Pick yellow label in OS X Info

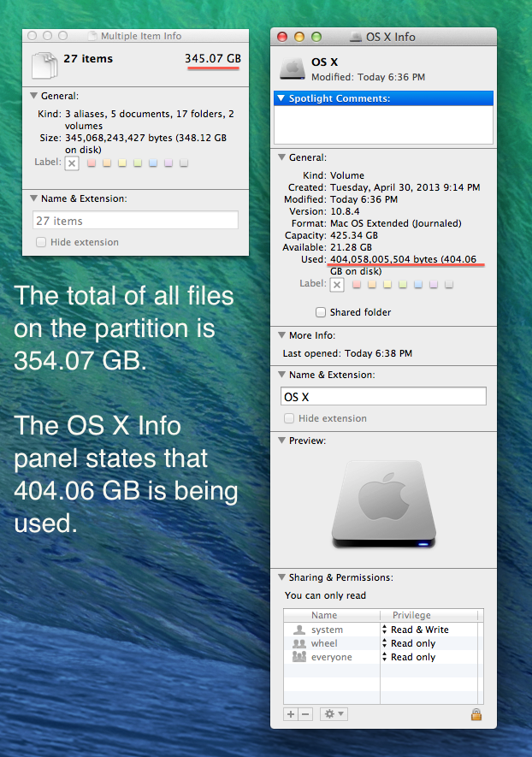tap(387, 284)
